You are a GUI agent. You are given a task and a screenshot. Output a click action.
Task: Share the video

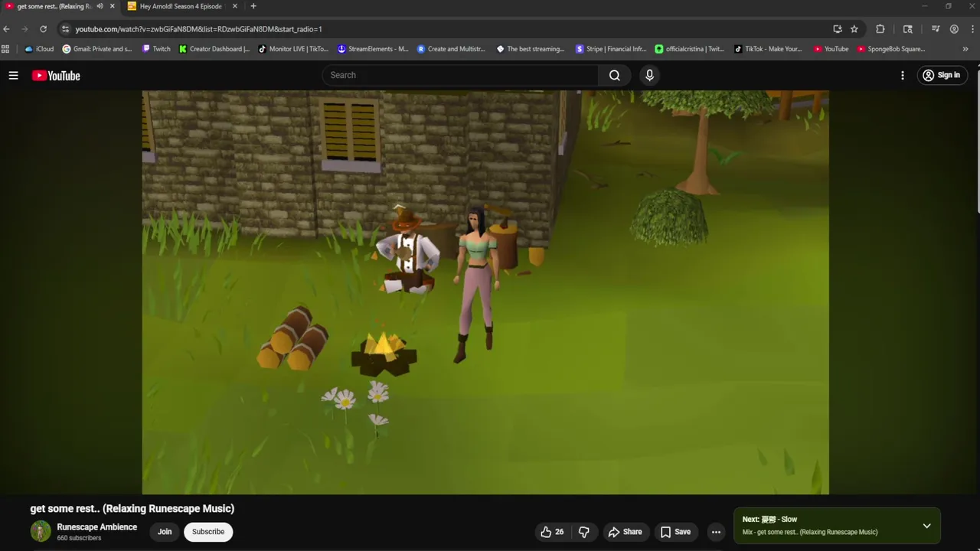pos(625,532)
